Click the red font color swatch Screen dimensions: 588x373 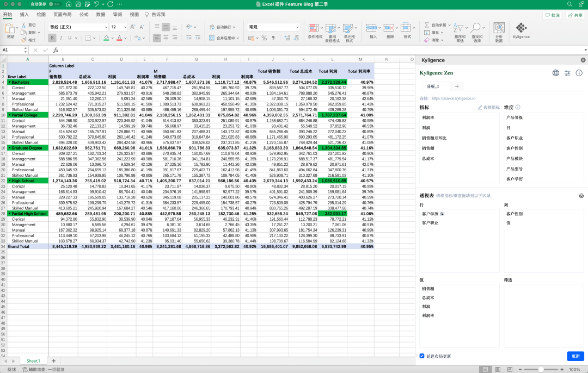click(119, 38)
